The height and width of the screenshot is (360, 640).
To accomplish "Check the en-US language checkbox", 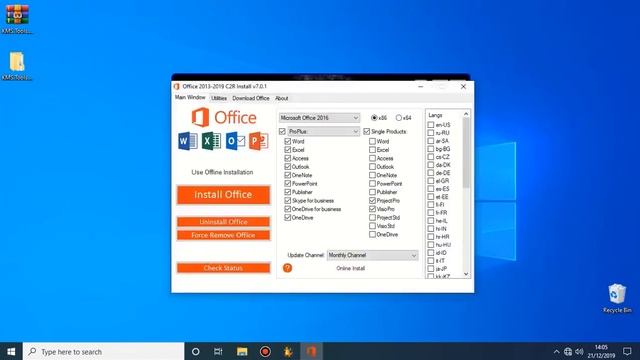I will point(431,125).
